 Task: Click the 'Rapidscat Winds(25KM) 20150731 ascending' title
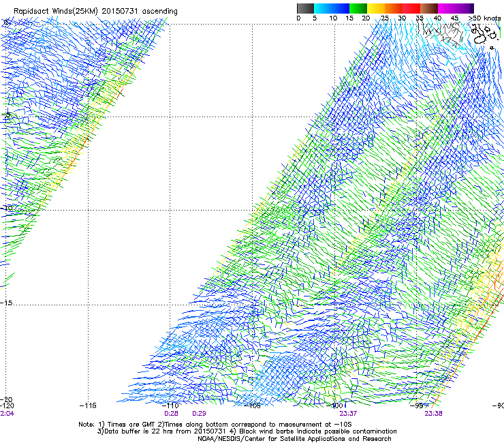click(95, 12)
